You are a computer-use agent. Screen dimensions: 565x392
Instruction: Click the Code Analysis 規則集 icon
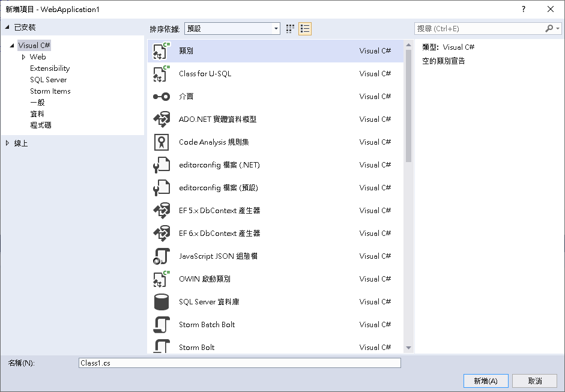[x=162, y=142]
